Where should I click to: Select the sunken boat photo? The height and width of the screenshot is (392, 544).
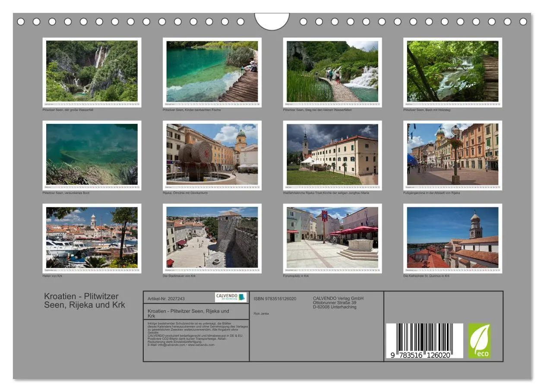pos(92,155)
